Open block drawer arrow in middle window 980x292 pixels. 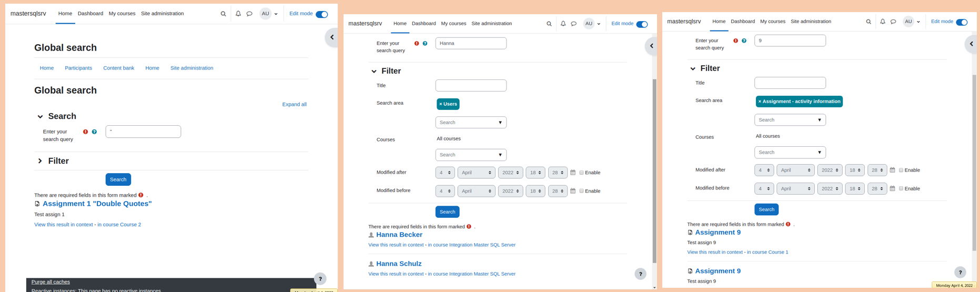[x=651, y=46]
